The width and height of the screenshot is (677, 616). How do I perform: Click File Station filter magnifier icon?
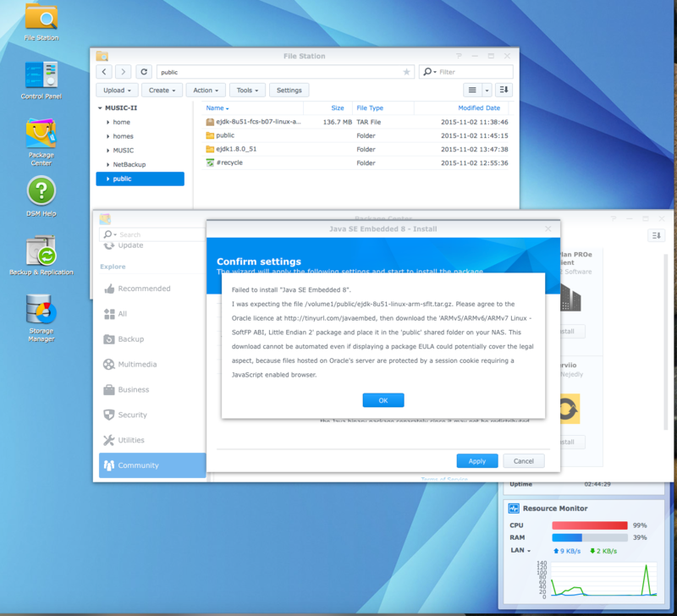tap(427, 72)
